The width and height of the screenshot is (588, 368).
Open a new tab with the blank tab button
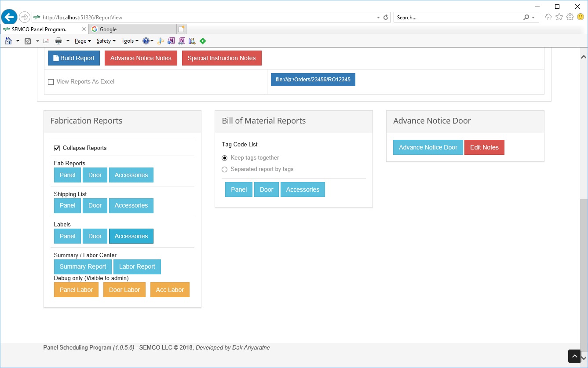click(x=181, y=29)
